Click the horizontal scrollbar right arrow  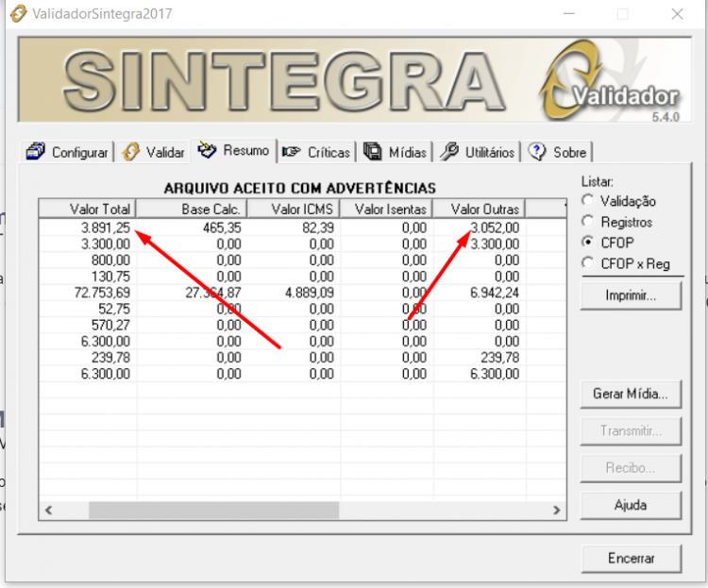(x=556, y=511)
